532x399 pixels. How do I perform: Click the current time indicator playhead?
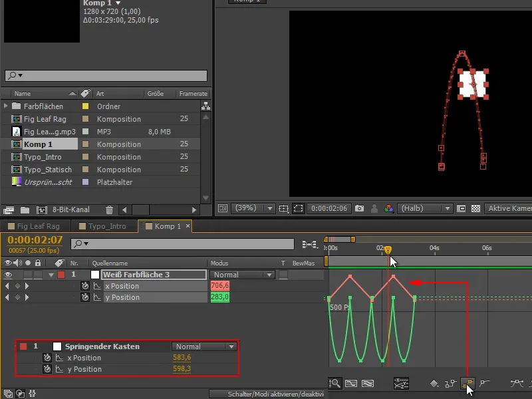click(x=388, y=251)
